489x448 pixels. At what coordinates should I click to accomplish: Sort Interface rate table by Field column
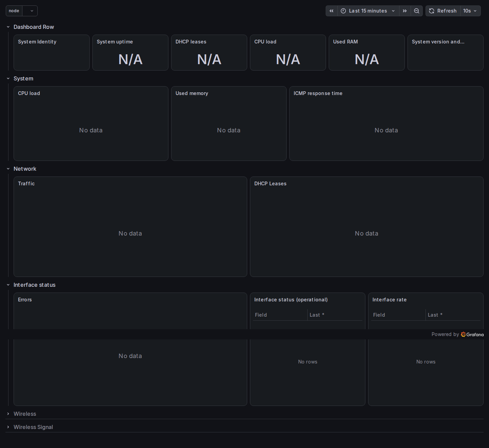click(x=379, y=315)
